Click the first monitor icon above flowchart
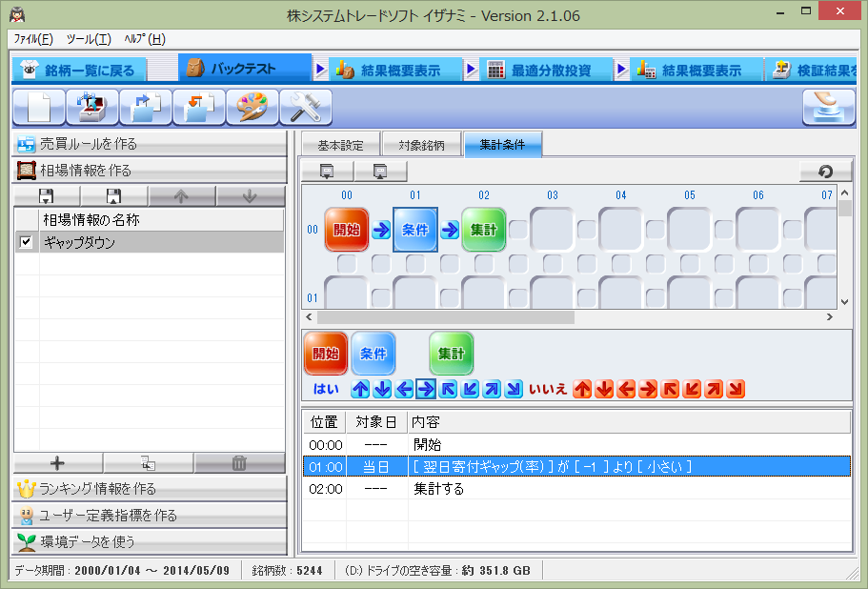 (327, 172)
